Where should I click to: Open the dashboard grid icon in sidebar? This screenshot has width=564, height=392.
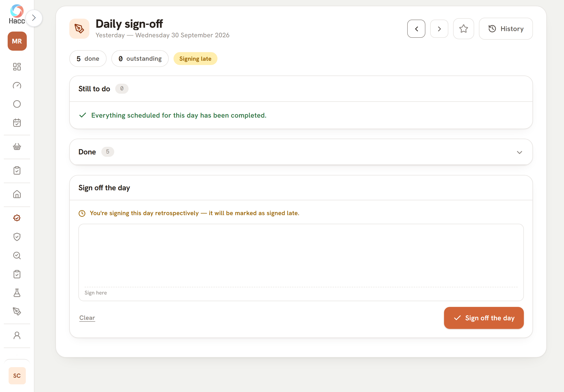pos(17,66)
